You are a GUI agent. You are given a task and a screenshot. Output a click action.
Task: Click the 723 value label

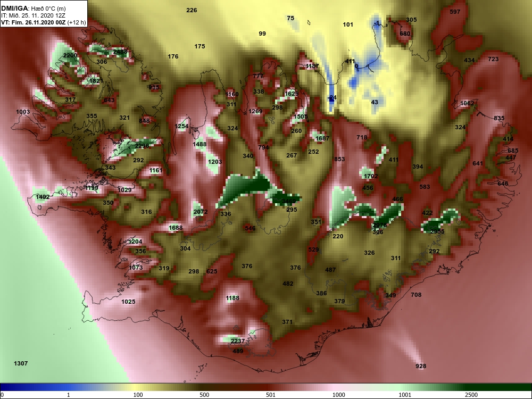tap(493, 59)
